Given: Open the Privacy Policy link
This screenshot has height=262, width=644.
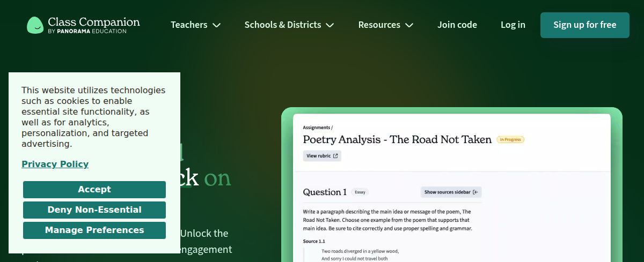Looking at the screenshot, I should [x=55, y=164].
